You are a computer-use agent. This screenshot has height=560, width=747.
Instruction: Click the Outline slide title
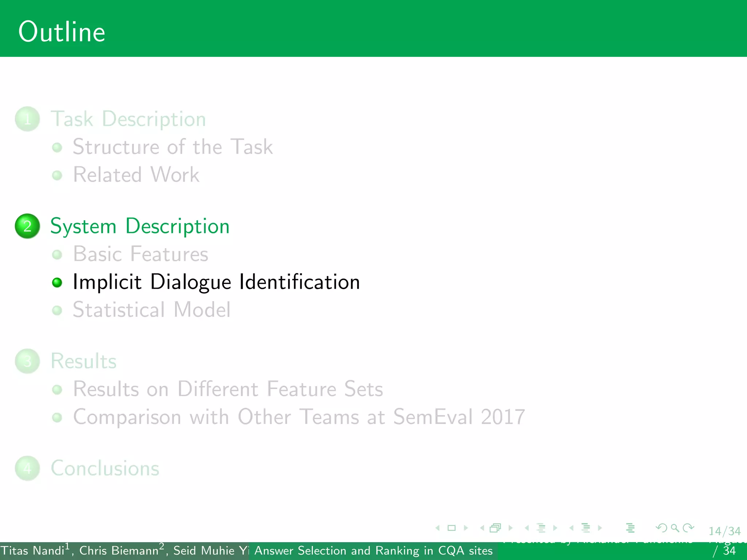62,32
